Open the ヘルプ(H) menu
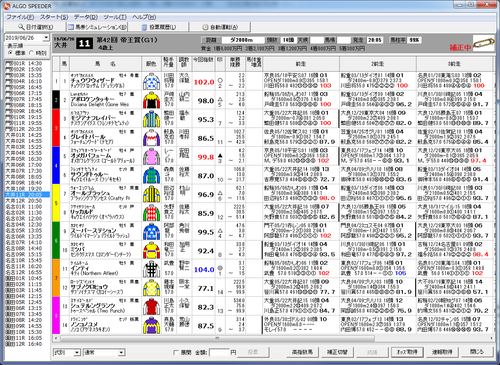 tap(144, 17)
